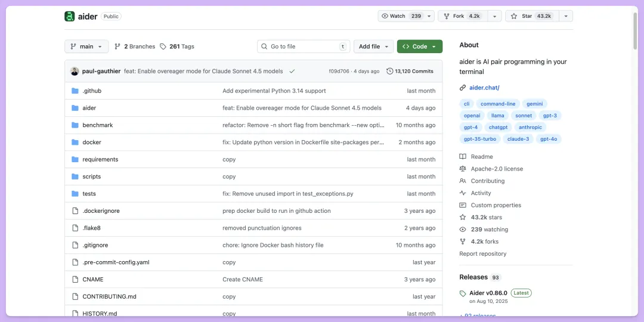Select the gpt-3 topic tag
Image resolution: width=644 pixels, height=322 pixels.
(x=550, y=116)
